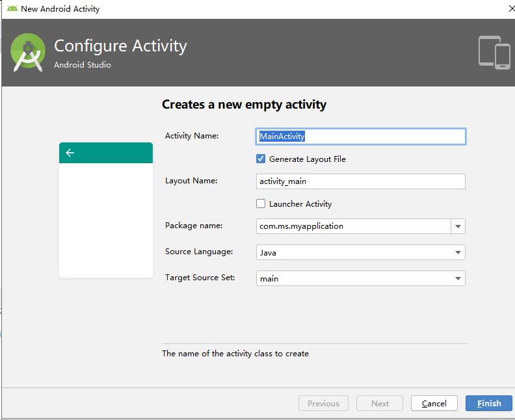Screen dimensions: 515x420
Task: Click the Previous button
Action: tap(323, 403)
